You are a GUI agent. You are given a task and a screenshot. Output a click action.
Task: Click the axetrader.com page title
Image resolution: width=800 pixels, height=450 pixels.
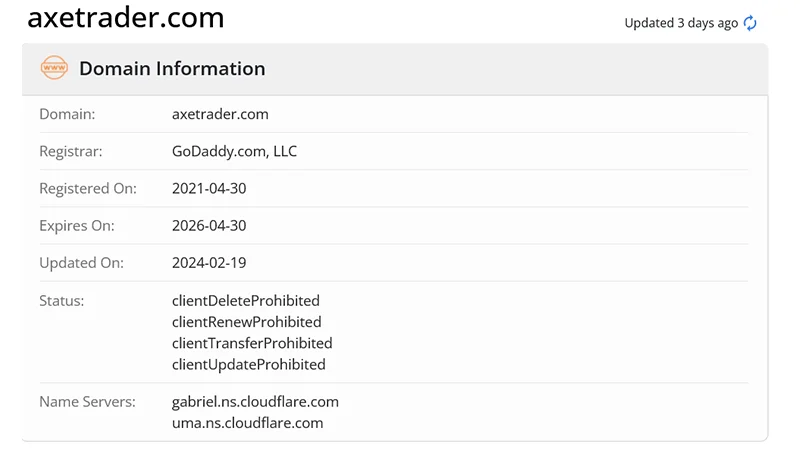tap(126, 18)
